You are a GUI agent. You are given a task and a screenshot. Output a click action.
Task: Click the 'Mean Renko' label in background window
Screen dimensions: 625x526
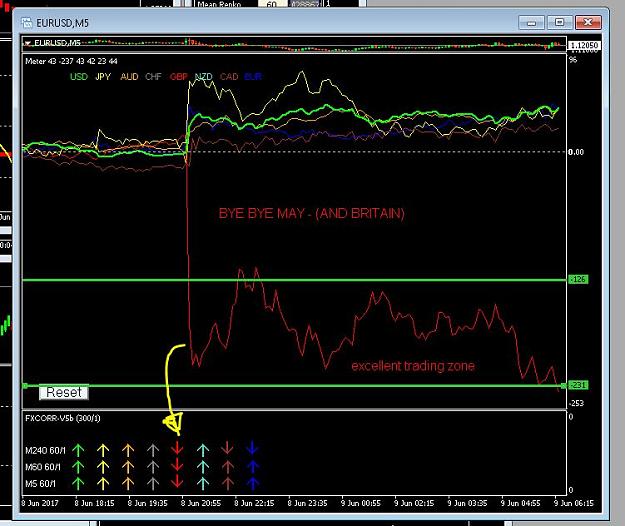(219, 4)
